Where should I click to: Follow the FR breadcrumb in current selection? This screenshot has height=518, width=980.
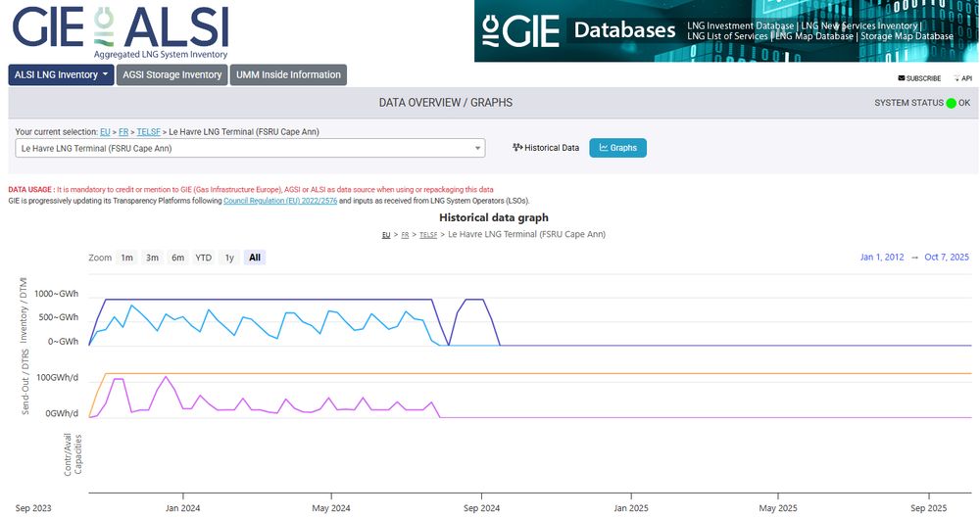[123, 132]
